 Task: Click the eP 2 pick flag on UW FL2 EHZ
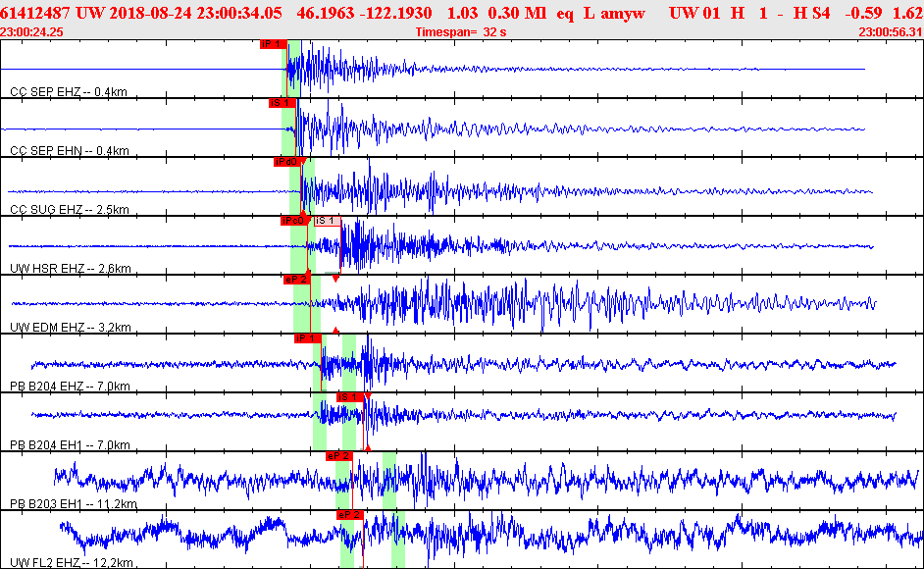[350, 515]
